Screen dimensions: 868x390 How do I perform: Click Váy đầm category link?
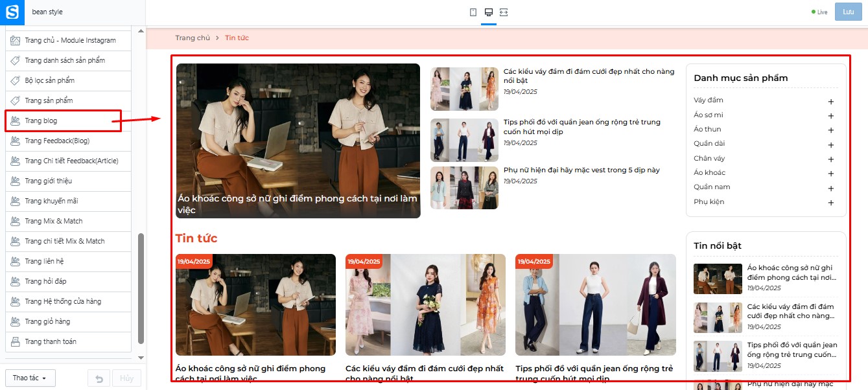point(709,100)
